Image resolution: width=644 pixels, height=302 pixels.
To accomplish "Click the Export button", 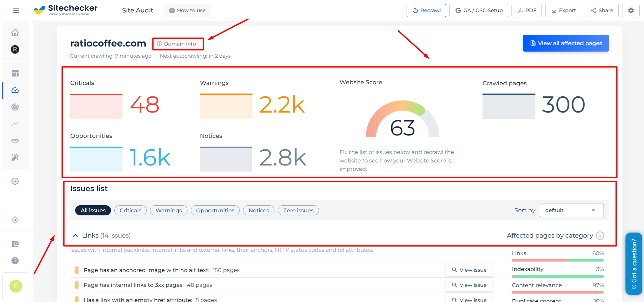I will click(x=563, y=10).
